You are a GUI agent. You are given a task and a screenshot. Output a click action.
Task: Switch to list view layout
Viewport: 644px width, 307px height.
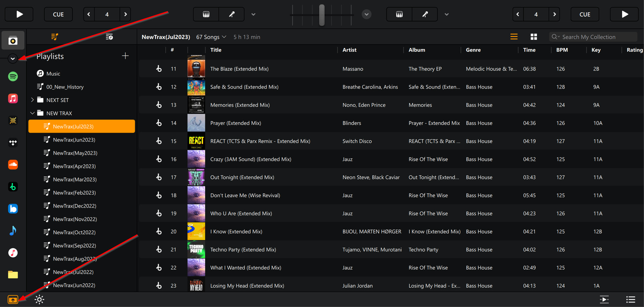tap(514, 37)
